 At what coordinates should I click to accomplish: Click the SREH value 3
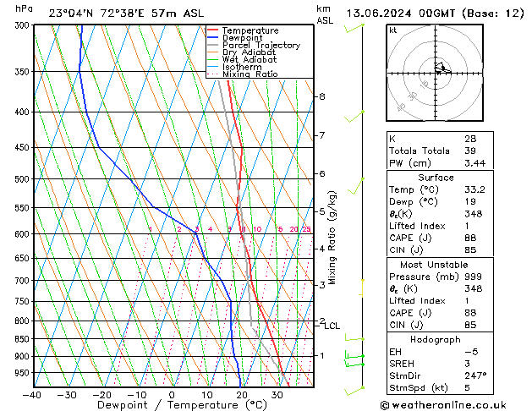click(x=467, y=364)
